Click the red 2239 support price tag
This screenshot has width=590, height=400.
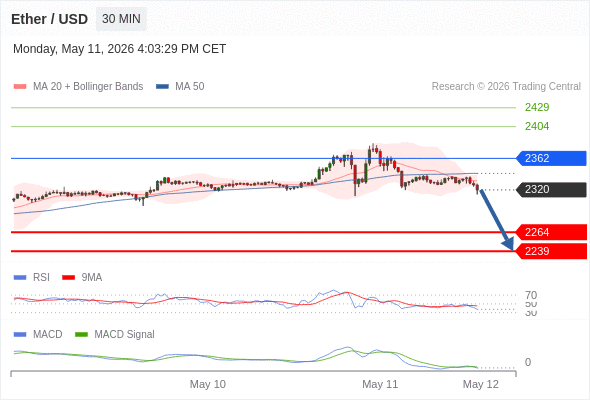(551, 251)
